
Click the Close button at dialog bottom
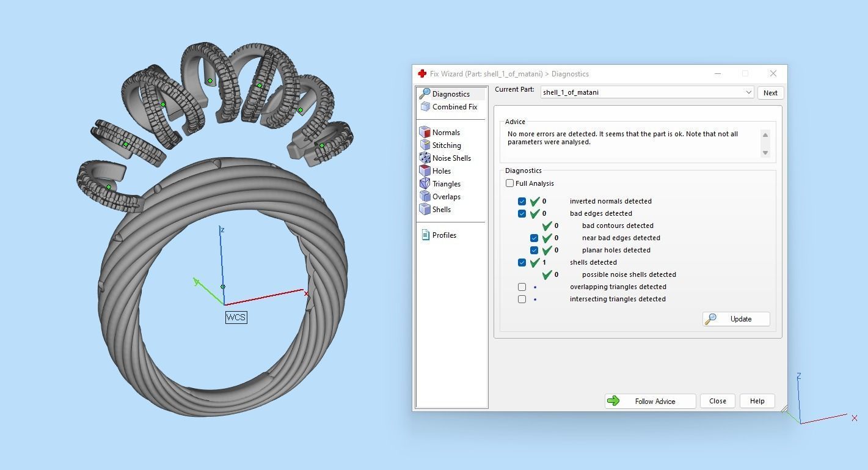point(718,401)
